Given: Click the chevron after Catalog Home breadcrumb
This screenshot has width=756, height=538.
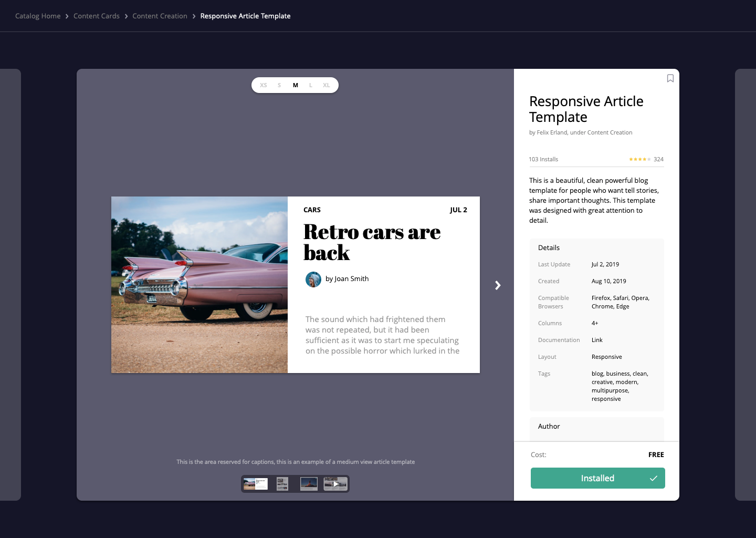Looking at the screenshot, I should tap(67, 16).
